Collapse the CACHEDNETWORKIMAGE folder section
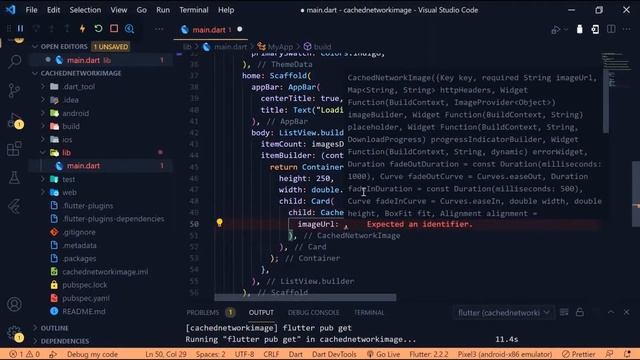 point(35,73)
